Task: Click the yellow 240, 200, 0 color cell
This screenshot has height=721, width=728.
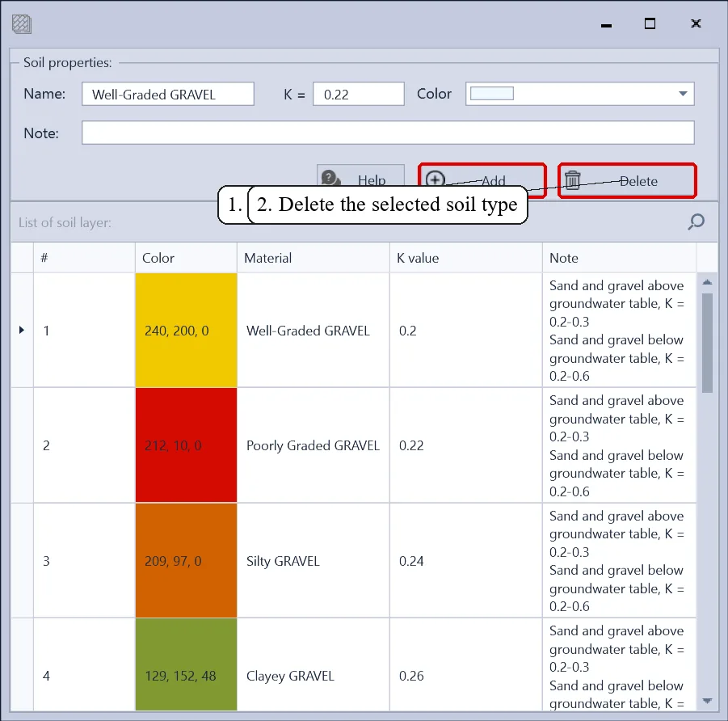Action: pos(186,331)
